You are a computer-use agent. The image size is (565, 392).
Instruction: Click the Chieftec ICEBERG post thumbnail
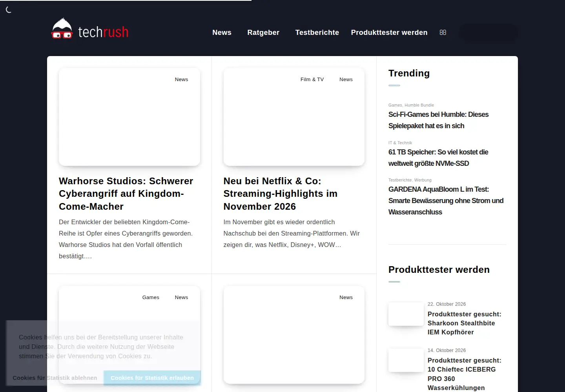[406, 360]
